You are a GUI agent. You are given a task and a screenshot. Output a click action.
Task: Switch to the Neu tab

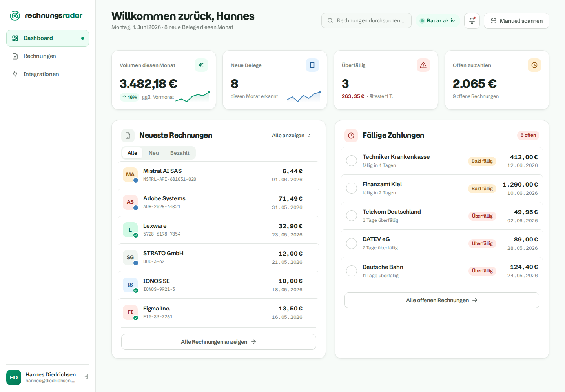point(154,153)
